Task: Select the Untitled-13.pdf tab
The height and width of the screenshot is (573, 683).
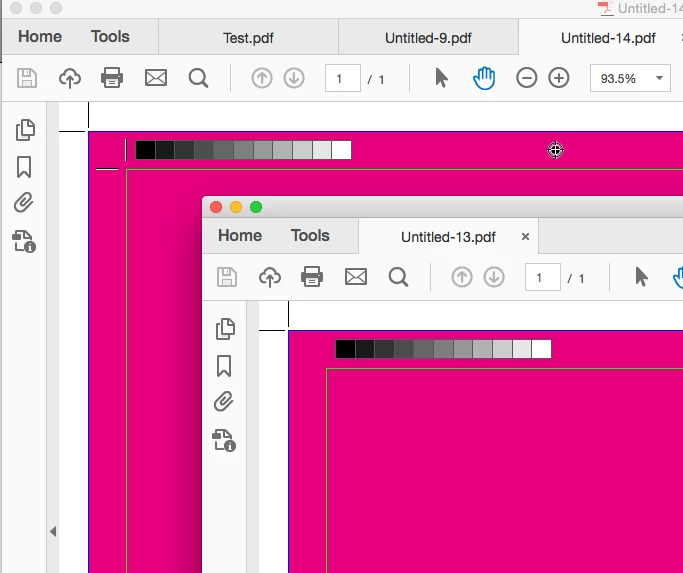Action: pyautogui.click(x=448, y=237)
